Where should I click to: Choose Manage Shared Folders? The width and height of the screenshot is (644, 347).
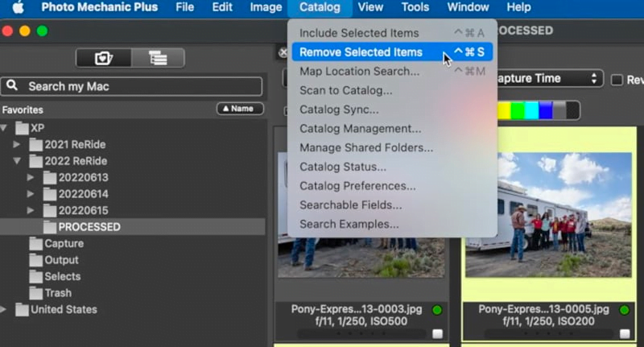click(392, 148)
